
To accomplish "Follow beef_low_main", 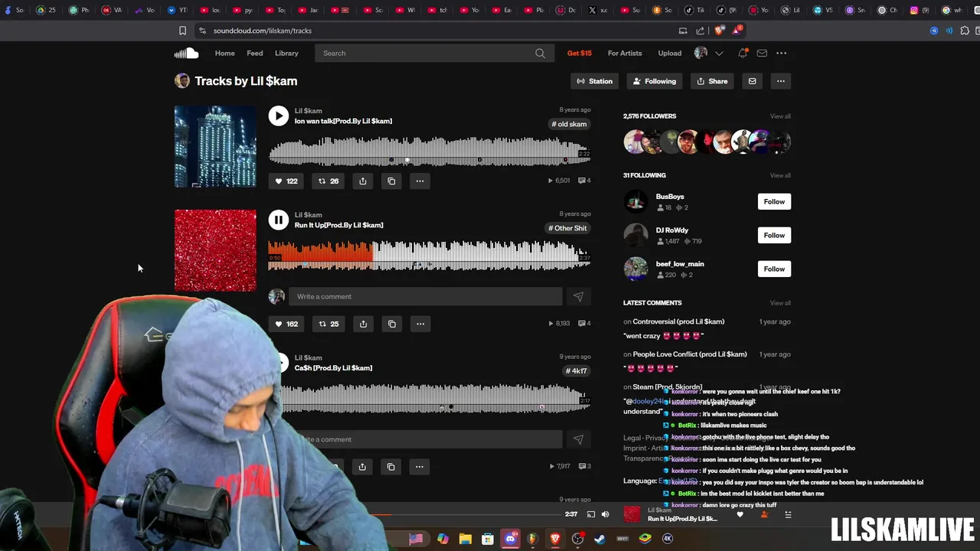I will 774,269.
